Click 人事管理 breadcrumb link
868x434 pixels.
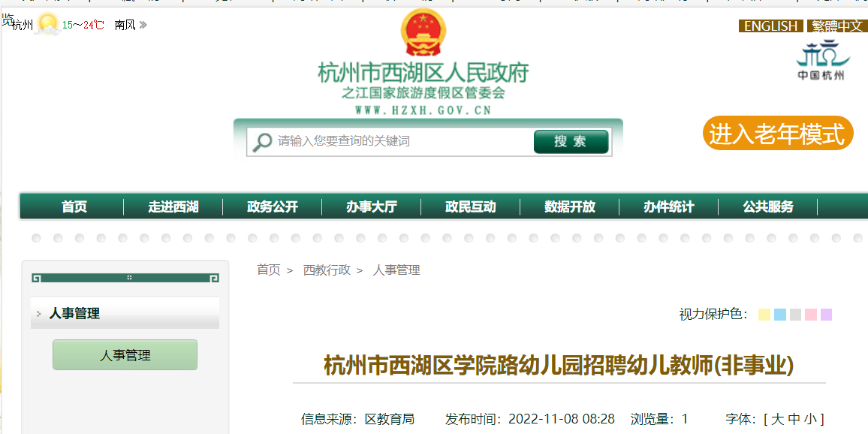[396, 270]
